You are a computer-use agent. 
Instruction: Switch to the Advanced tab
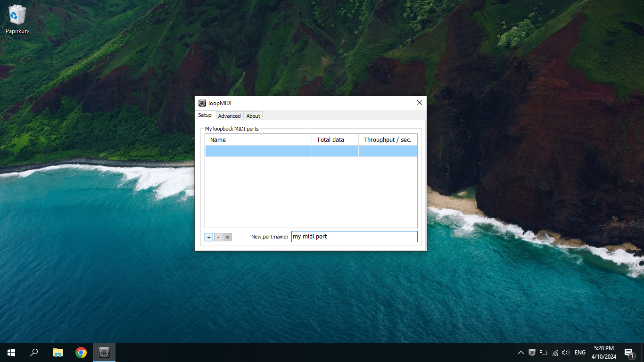(x=229, y=116)
